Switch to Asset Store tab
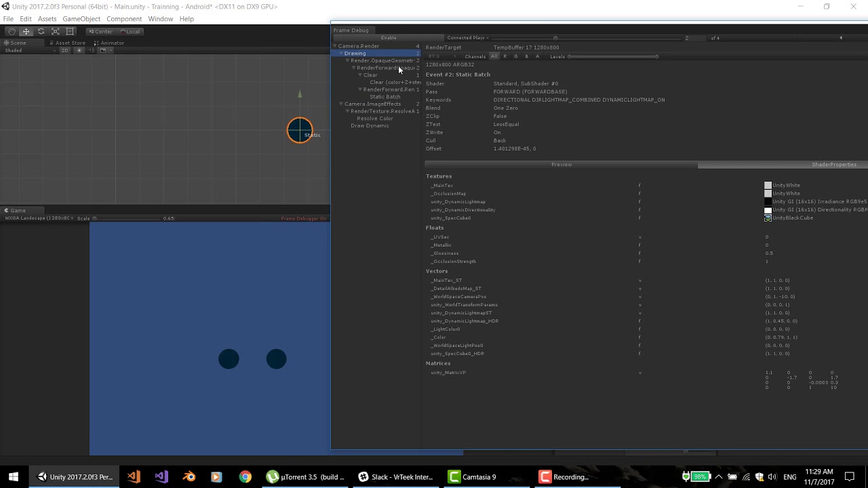This screenshot has height=488, width=868. tap(68, 43)
